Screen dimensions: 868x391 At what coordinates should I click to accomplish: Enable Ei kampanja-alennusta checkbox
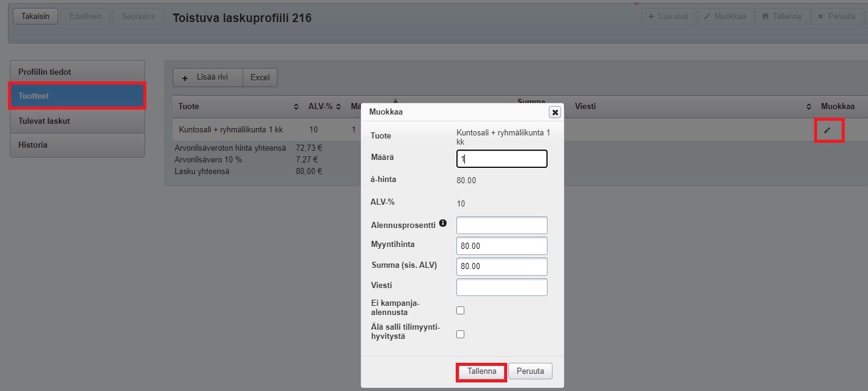pyautogui.click(x=460, y=311)
